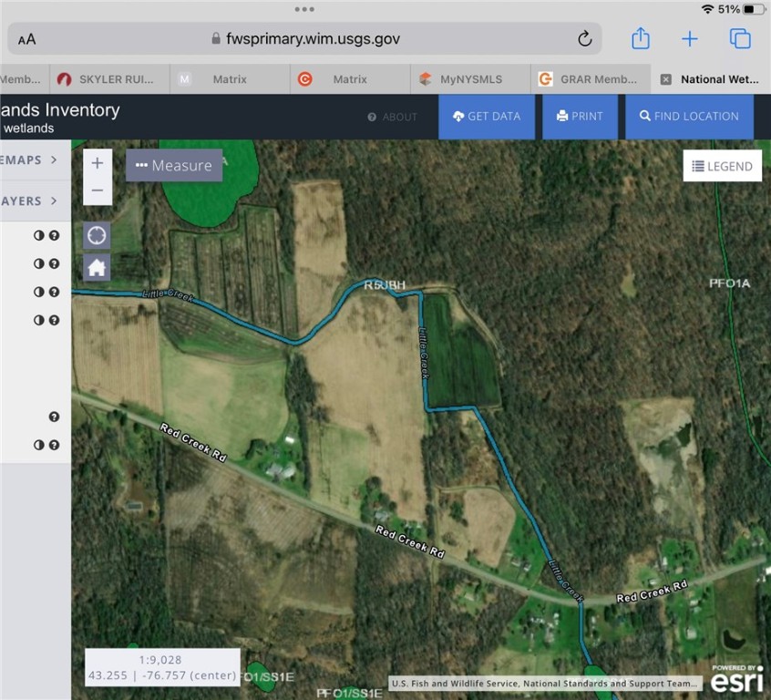Click the FIND LOCATION button
The width and height of the screenshot is (771, 700).
click(689, 117)
